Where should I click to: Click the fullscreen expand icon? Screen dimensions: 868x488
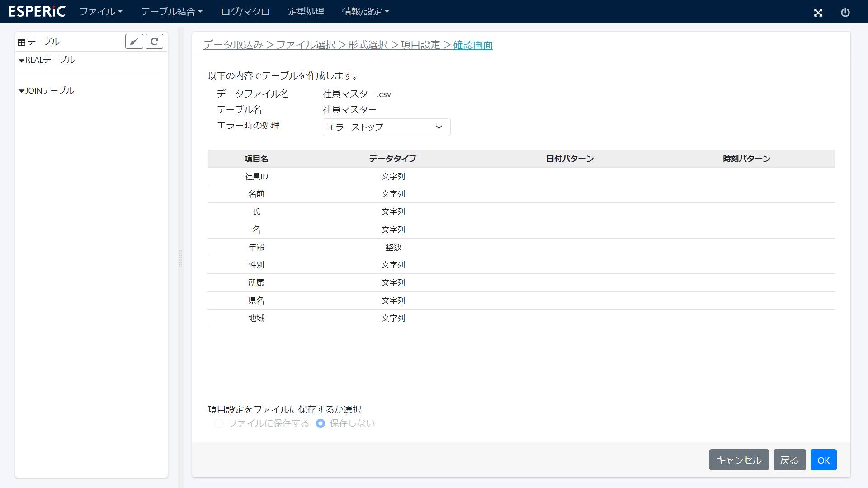[x=818, y=13]
